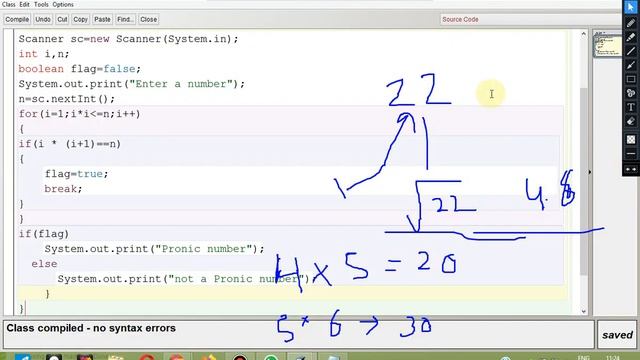Open the line thickness selector
Screen dimensions: 640x360
click(631, 154)
